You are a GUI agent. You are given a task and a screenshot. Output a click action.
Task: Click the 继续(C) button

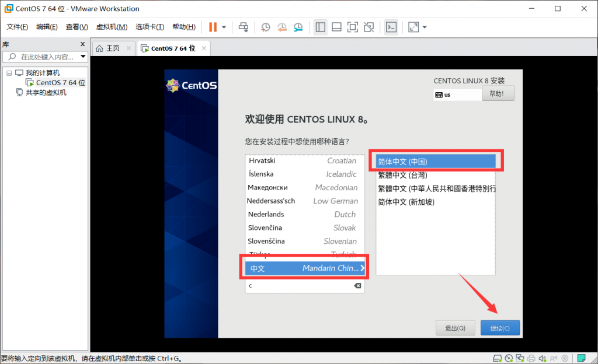click(x=500, y=328)
